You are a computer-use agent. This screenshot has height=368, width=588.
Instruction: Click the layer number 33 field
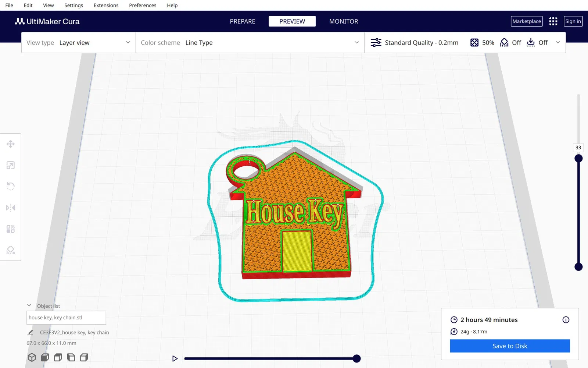[x=578, y=148]
